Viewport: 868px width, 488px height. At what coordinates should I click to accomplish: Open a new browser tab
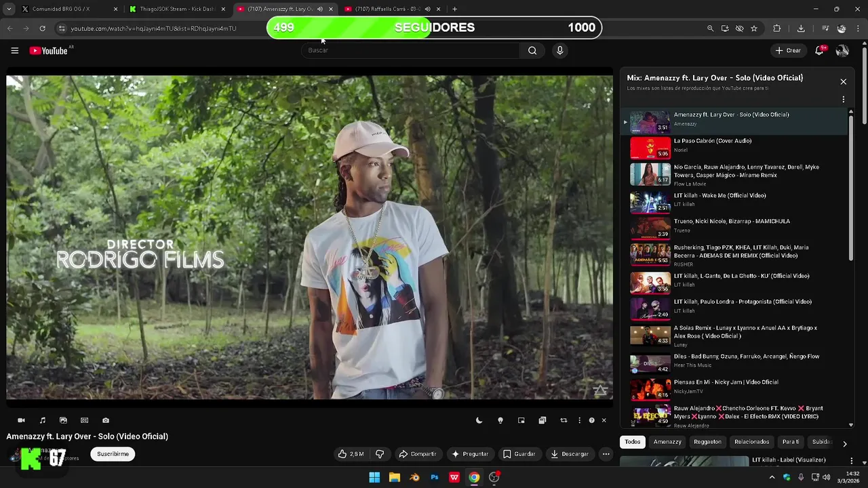click(454, 9)
